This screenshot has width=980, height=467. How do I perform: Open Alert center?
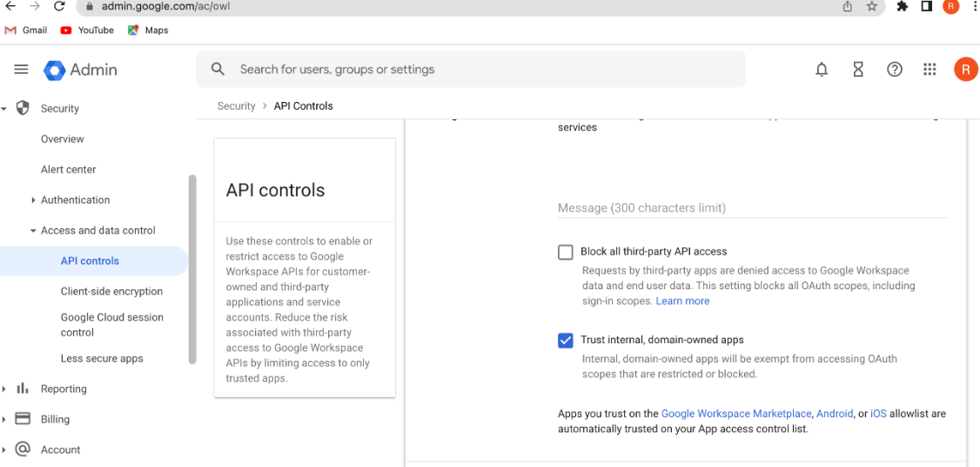(x=68, y=170)
